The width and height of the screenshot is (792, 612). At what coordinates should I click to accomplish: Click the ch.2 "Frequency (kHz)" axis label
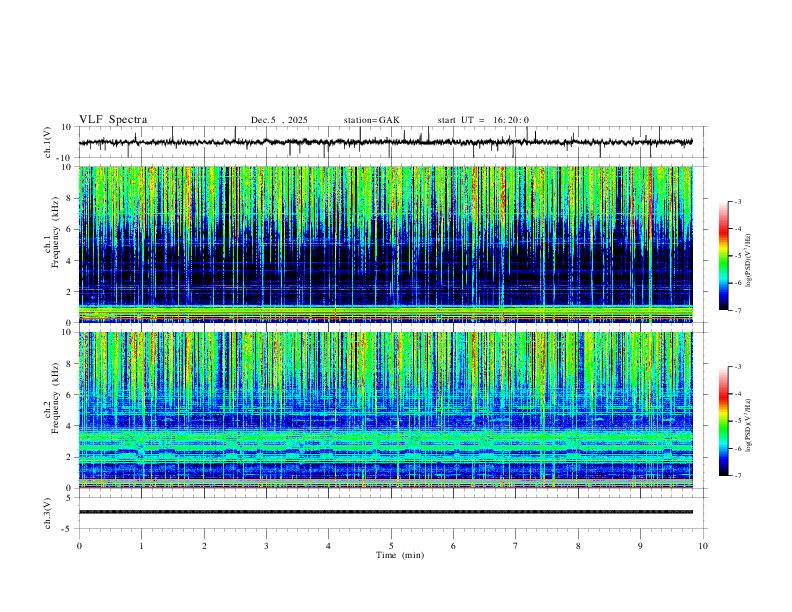tap(56, 398)
